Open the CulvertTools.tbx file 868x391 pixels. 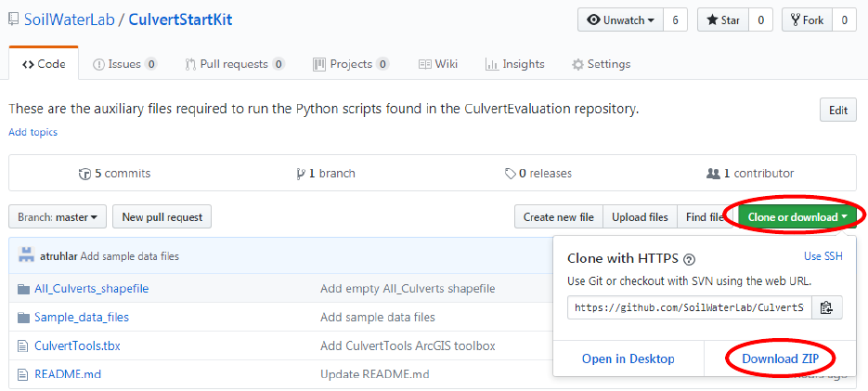tap(77, 346)
